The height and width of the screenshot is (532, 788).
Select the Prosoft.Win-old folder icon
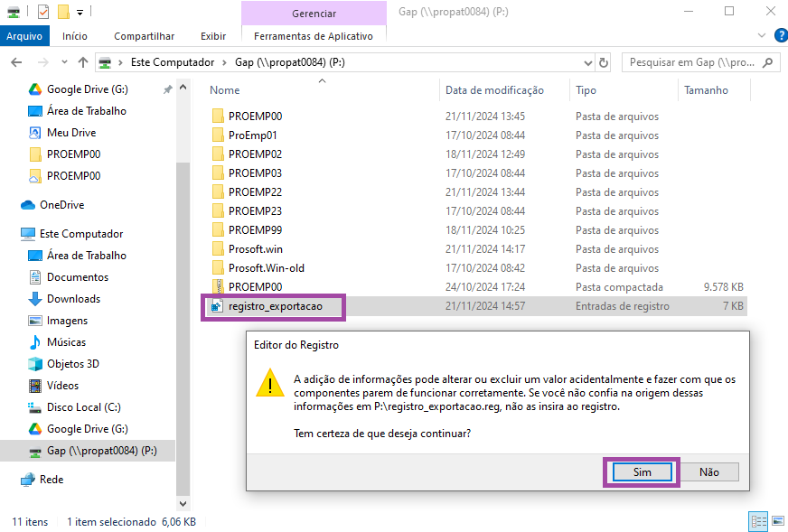(x=218, y=267)
